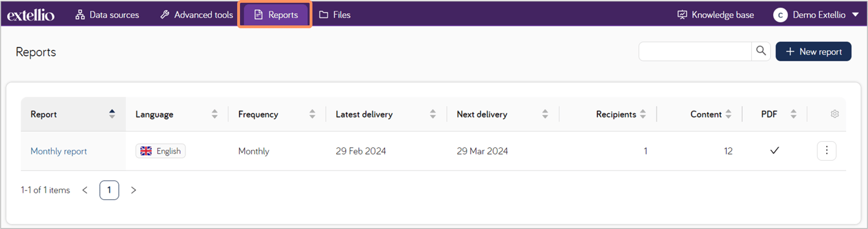Go to next page arrow
The image size is (868, 229).
tap(133, 190)
